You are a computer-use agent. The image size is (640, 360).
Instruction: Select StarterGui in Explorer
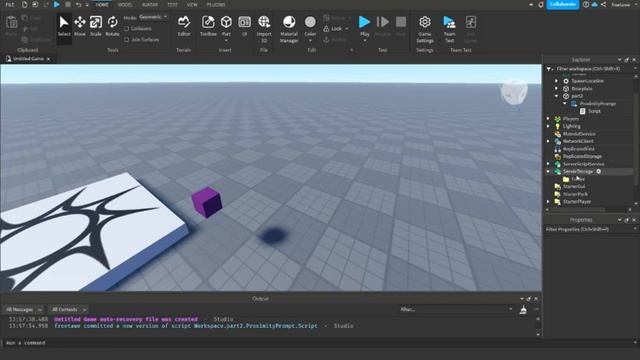pyautogui.click(x=574, y=187)
